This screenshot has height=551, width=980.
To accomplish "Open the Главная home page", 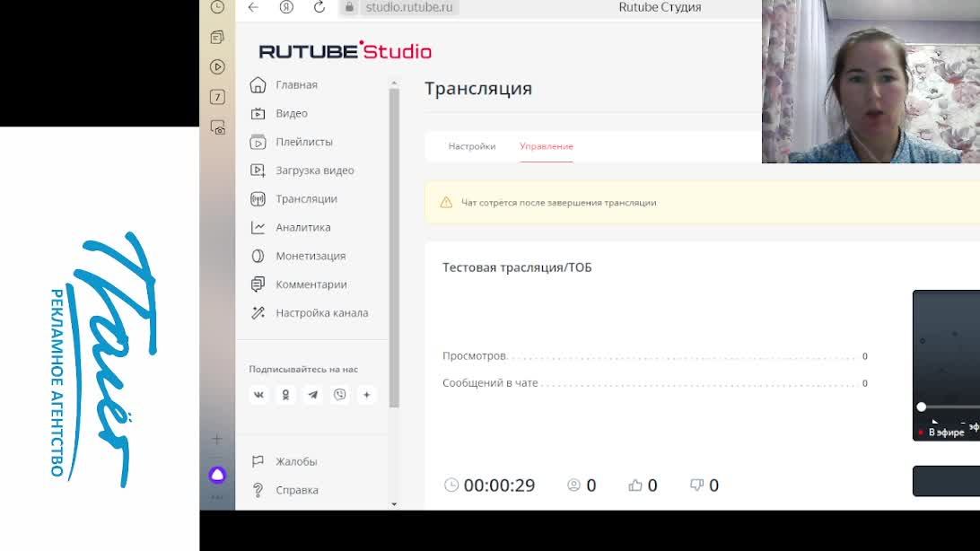I will 297,85.
